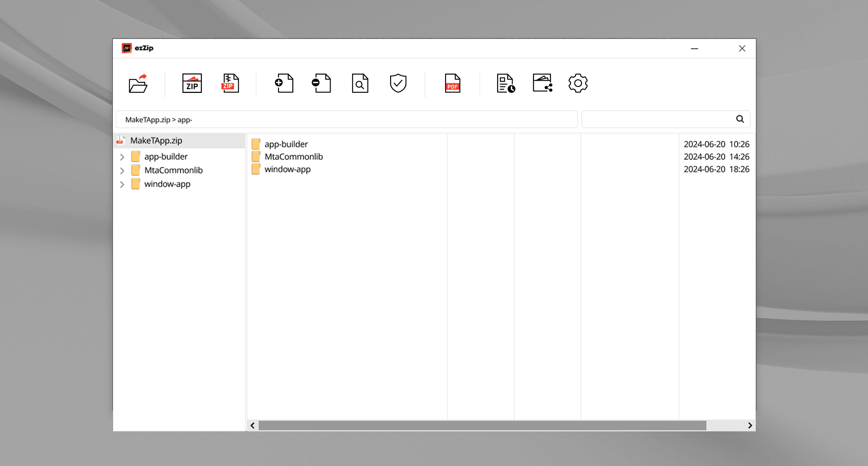Click the scroll right arrow

(750, 425)
